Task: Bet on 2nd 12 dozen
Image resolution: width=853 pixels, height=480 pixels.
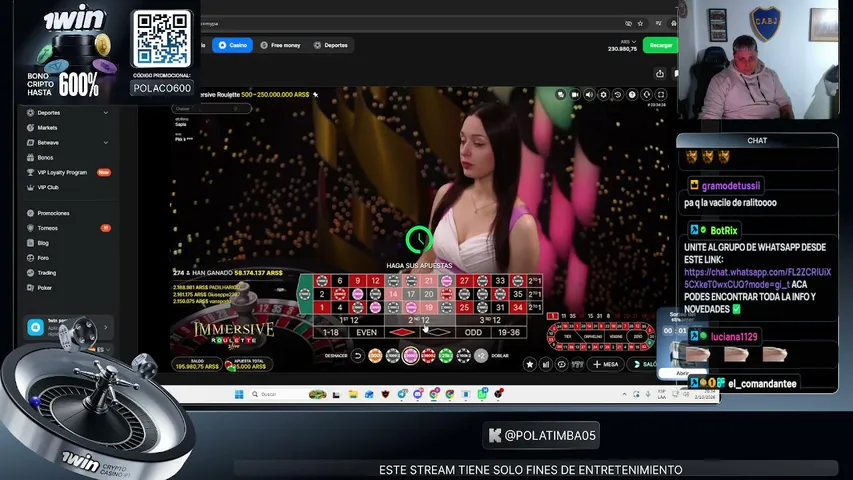Action: [419, 320]
